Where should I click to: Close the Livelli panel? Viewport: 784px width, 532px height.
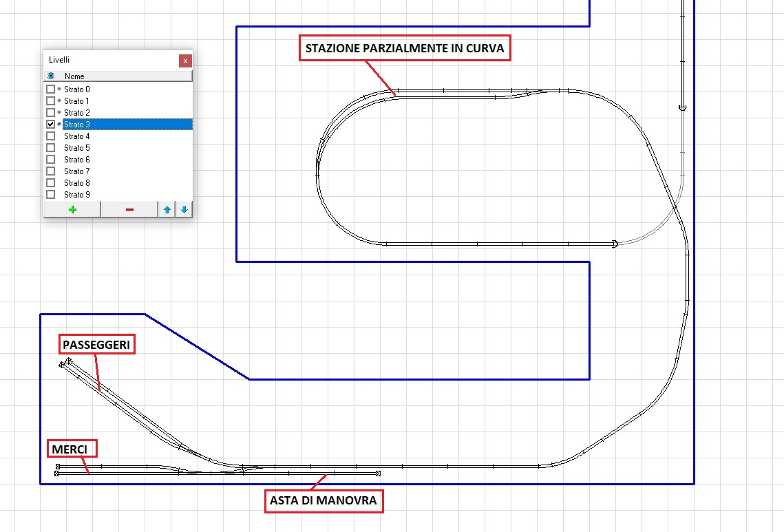click(185, 61)
